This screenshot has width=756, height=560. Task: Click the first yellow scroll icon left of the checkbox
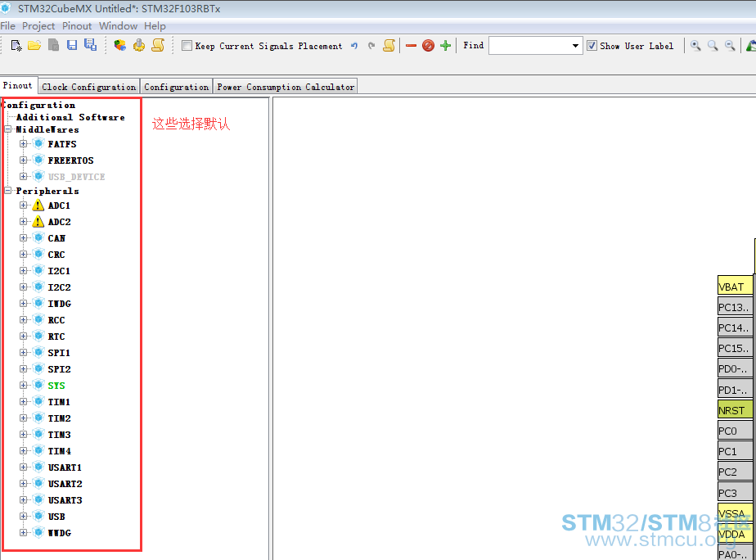coord(158,45)
